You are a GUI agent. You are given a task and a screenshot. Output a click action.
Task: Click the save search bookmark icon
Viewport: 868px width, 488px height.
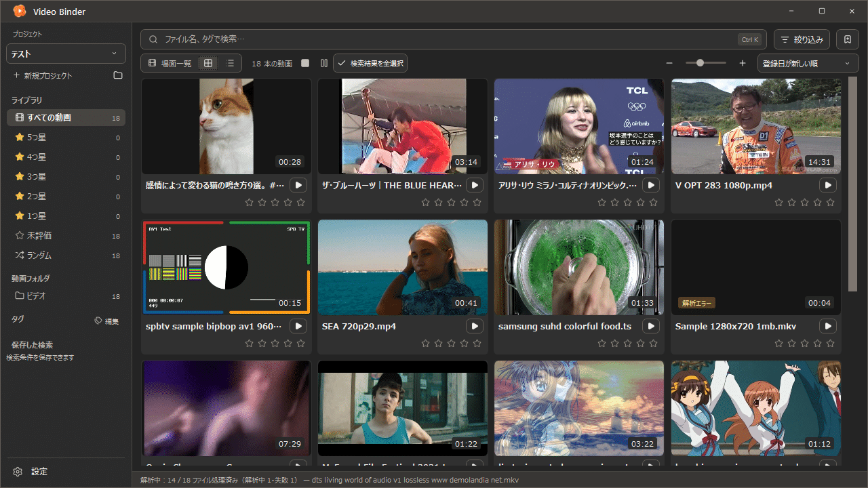[x=848, y=39]
